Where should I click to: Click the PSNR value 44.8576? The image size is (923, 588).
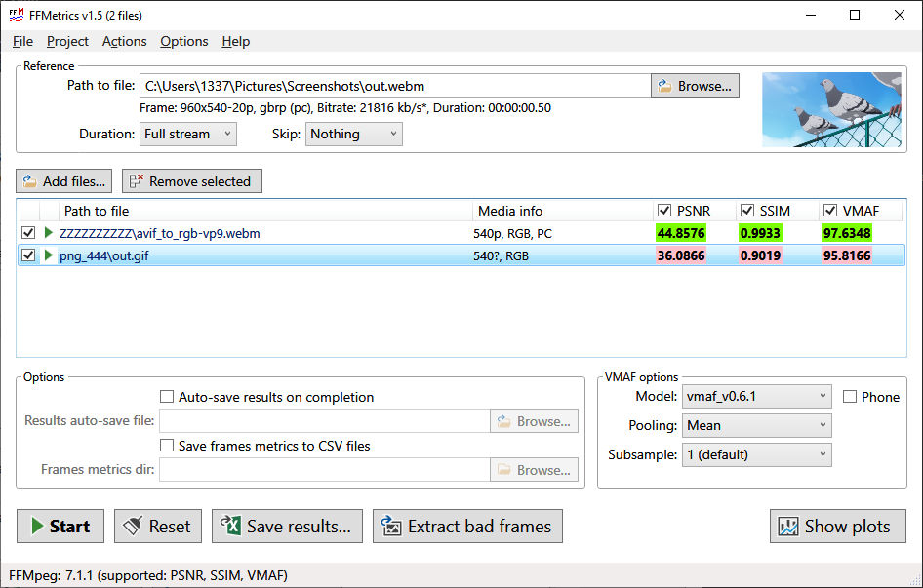681,233
